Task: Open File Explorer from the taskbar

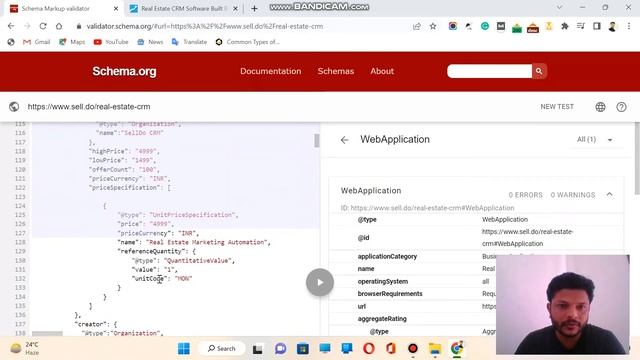Action: 435,349
